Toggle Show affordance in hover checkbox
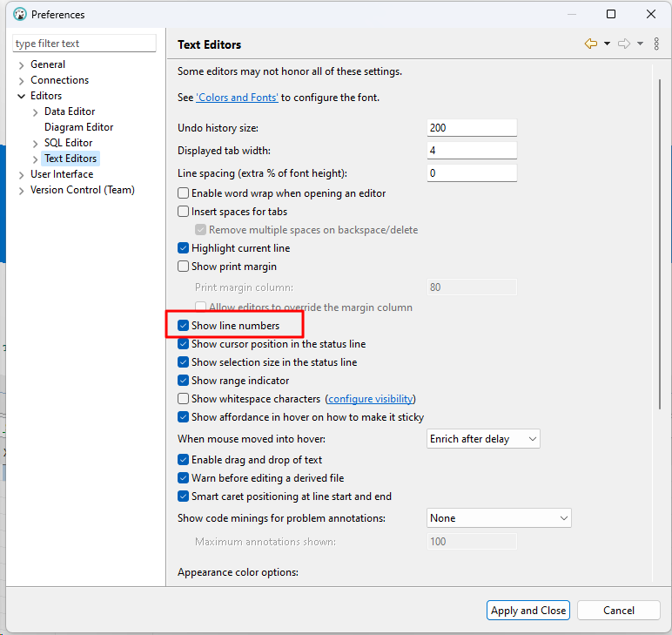 pos(183,417)
